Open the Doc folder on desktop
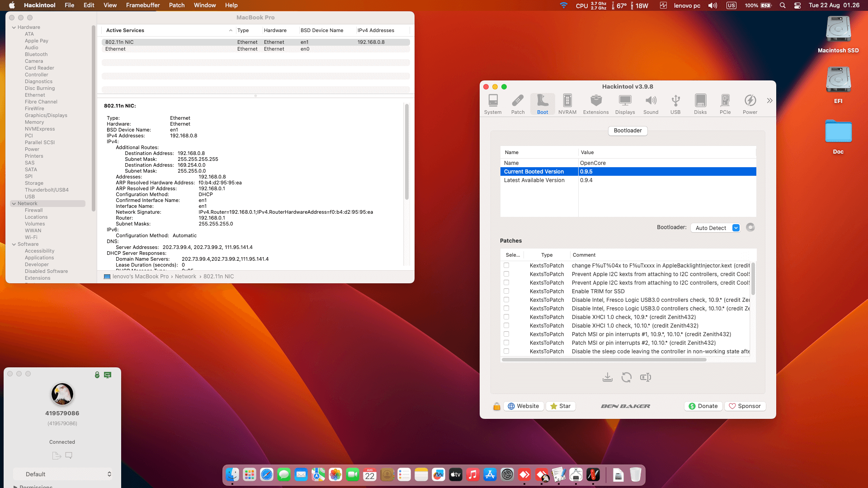The height and width of the screenshot is (488, 868). coord(838,136)
